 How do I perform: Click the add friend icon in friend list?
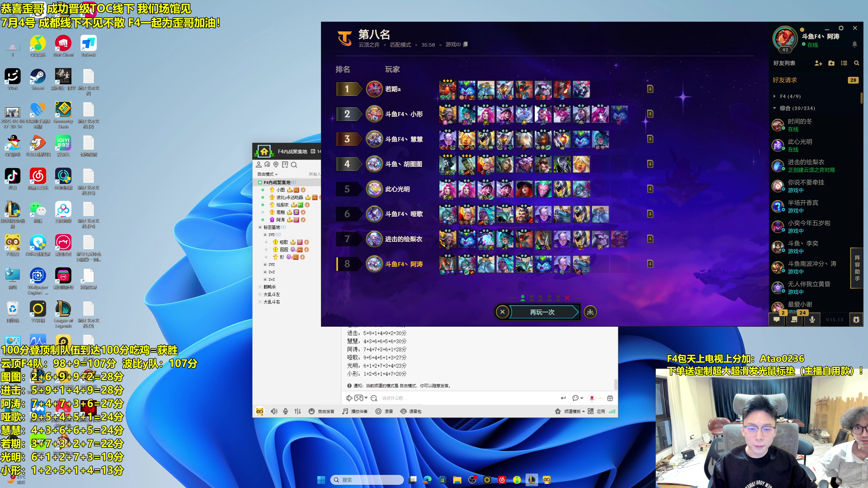[818, 63]
